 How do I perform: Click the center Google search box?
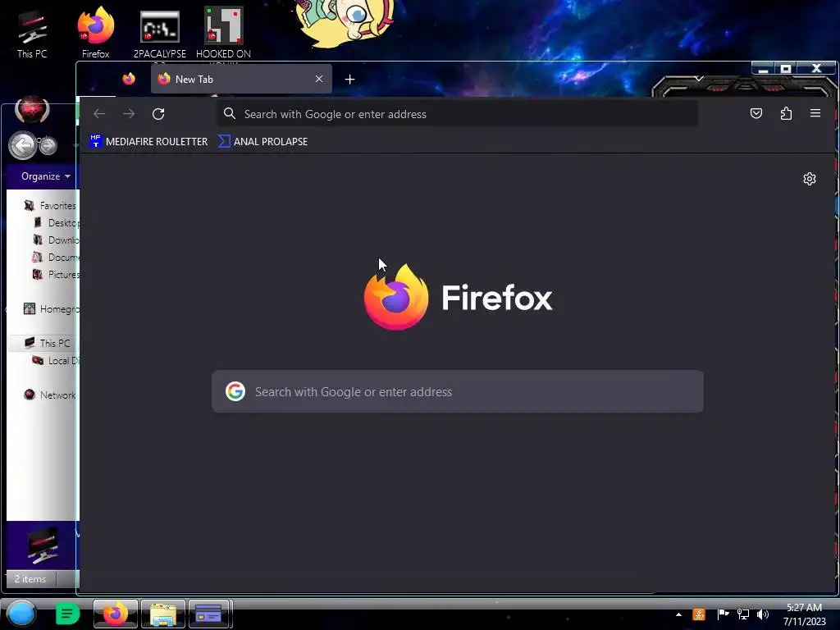click(x=458, y=391)
